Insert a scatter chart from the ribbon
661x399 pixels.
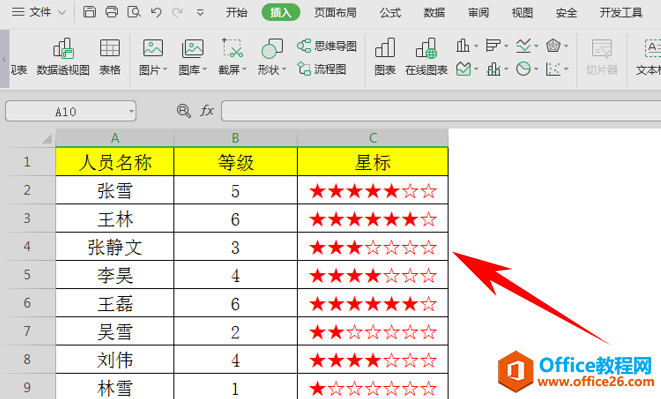tap(553, 69)
